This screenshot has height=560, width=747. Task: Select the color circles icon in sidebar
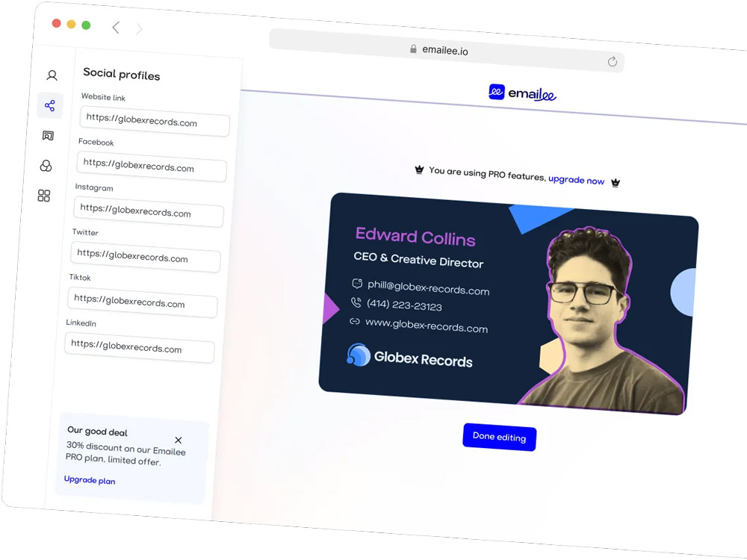[46, 166]
